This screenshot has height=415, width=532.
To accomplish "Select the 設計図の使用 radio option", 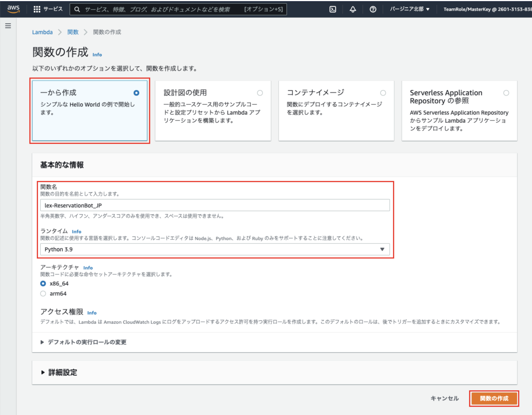I will click(x=260, y=93).
